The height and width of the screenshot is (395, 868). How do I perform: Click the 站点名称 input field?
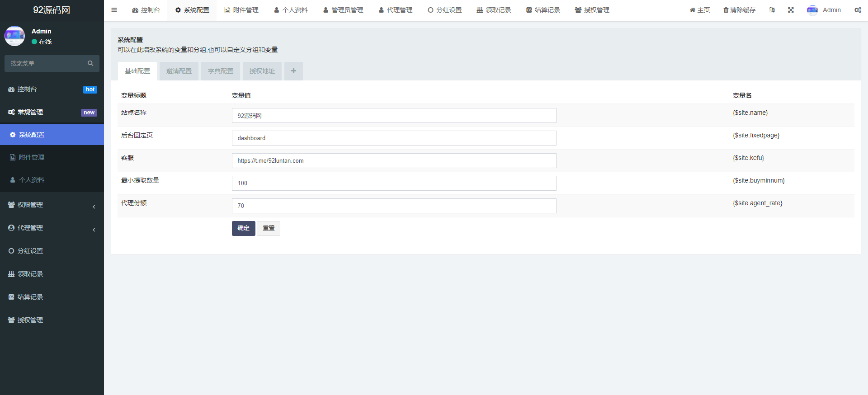click(393, 116)
